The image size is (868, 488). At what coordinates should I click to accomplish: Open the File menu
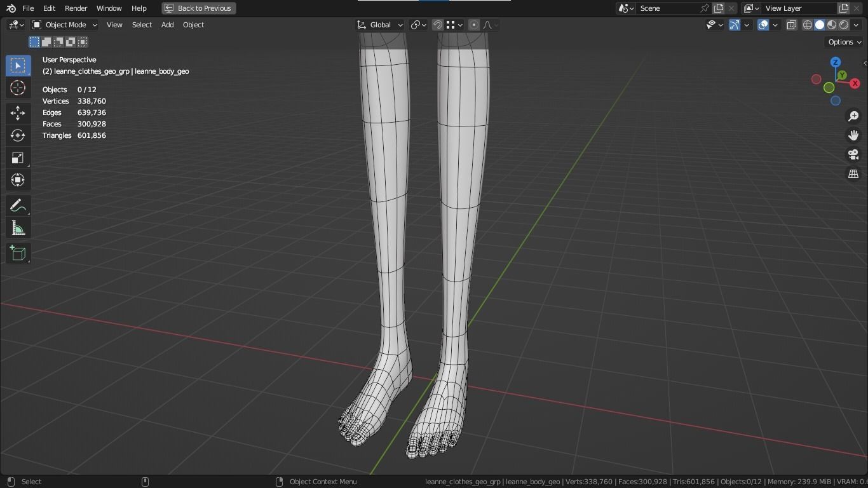point(28,8)
